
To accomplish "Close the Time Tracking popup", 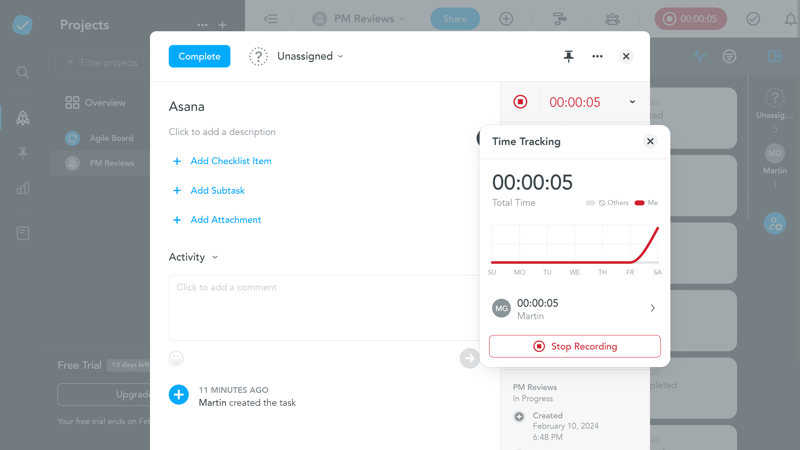I will (650, 142).
